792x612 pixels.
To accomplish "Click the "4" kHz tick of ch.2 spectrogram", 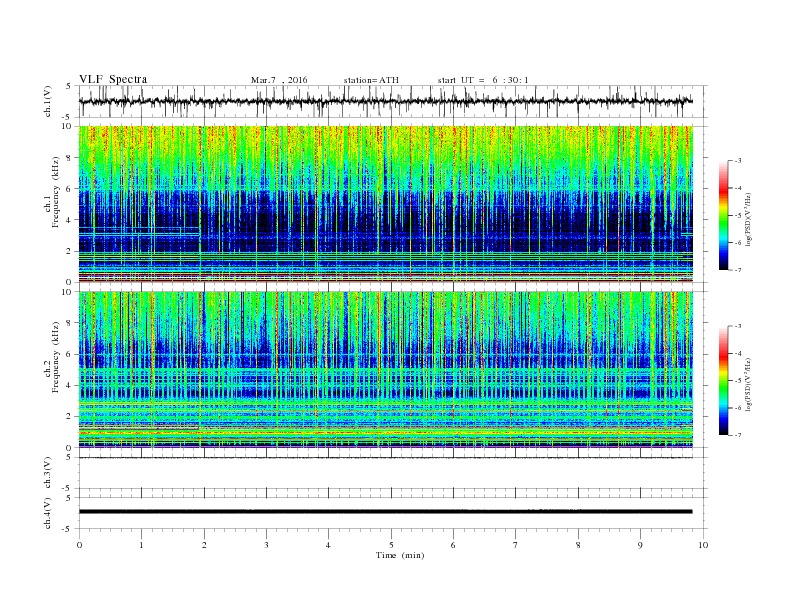I will [x=70, y=385].
